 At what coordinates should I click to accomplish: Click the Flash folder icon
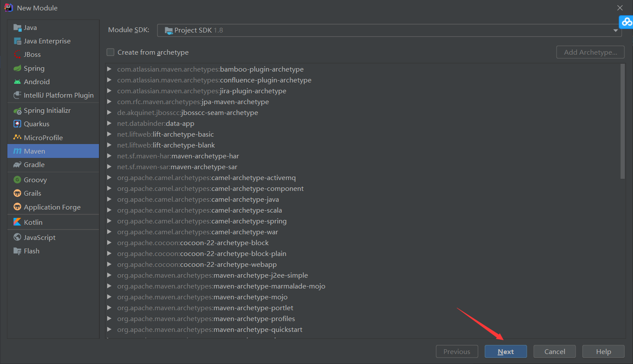pos(17,251)
